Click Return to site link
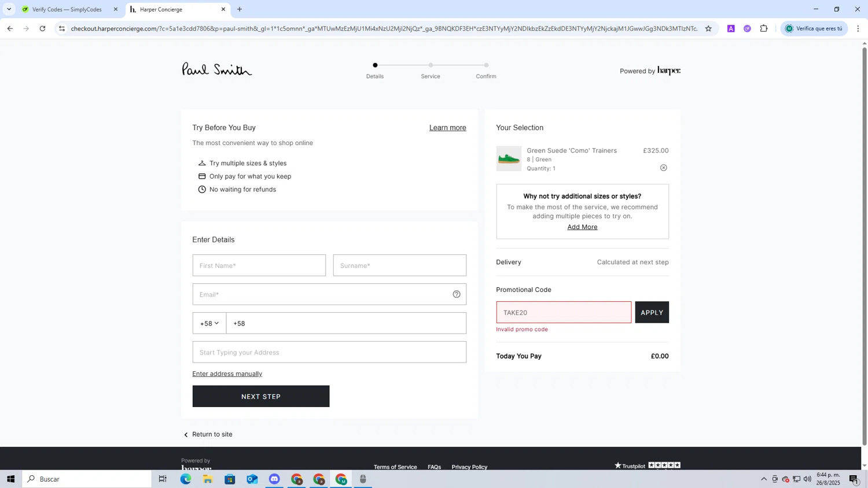Screen dimensions: 868x488 coord(208,434)
